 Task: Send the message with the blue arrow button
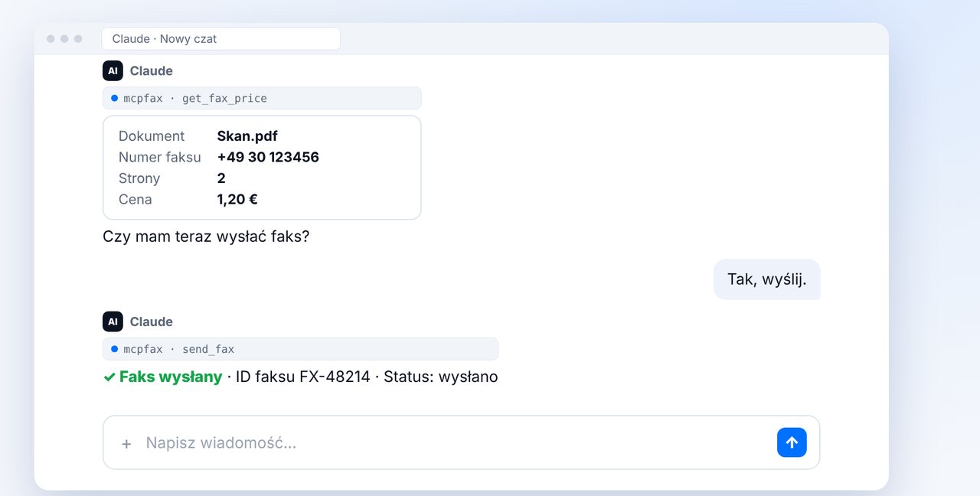[792, 442]
